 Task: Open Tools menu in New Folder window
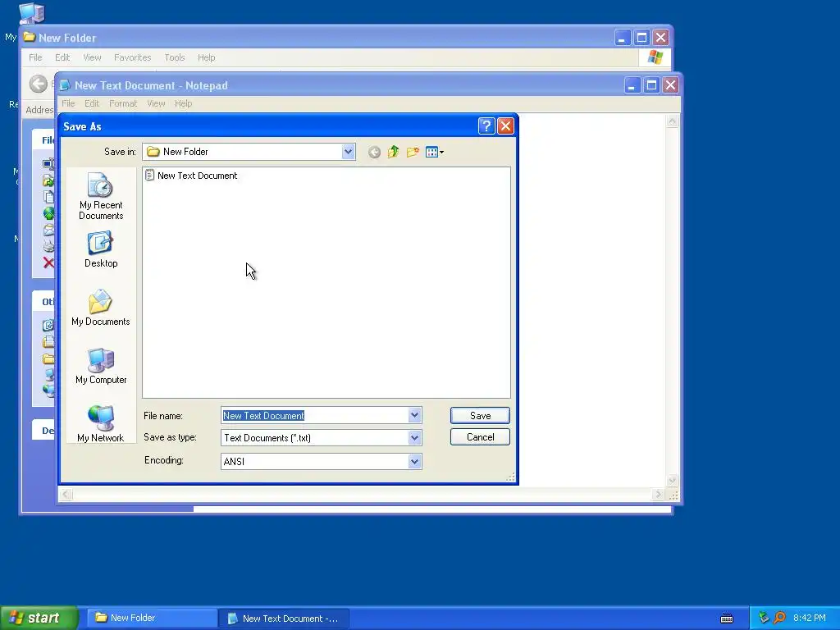174,57
